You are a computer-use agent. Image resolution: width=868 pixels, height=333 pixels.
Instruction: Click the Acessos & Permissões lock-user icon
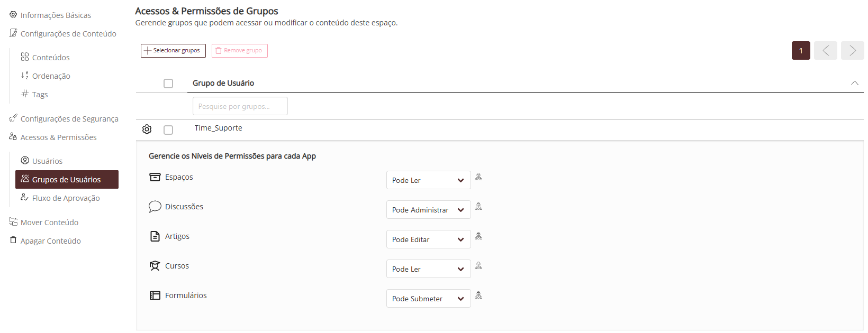(13, 136)
